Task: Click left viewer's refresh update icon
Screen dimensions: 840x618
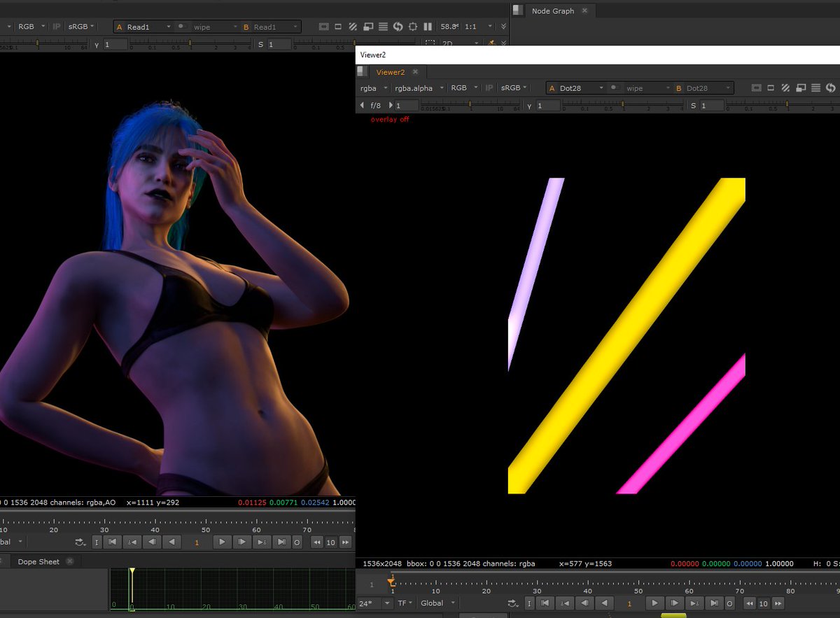Action: (398, 27)
